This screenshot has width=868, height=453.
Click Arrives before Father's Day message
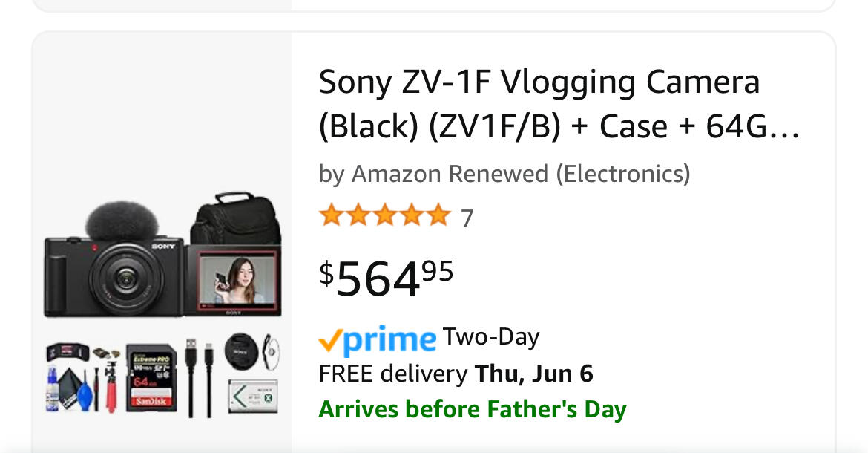click(473, 409)
